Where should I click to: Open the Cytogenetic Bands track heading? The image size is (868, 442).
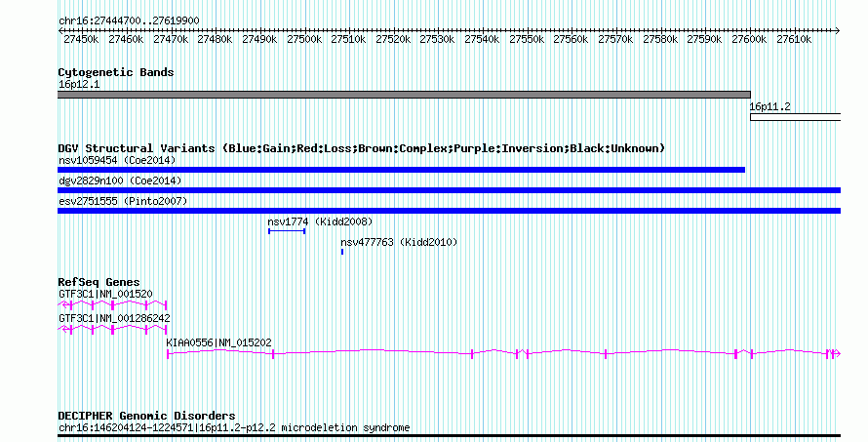116,72
